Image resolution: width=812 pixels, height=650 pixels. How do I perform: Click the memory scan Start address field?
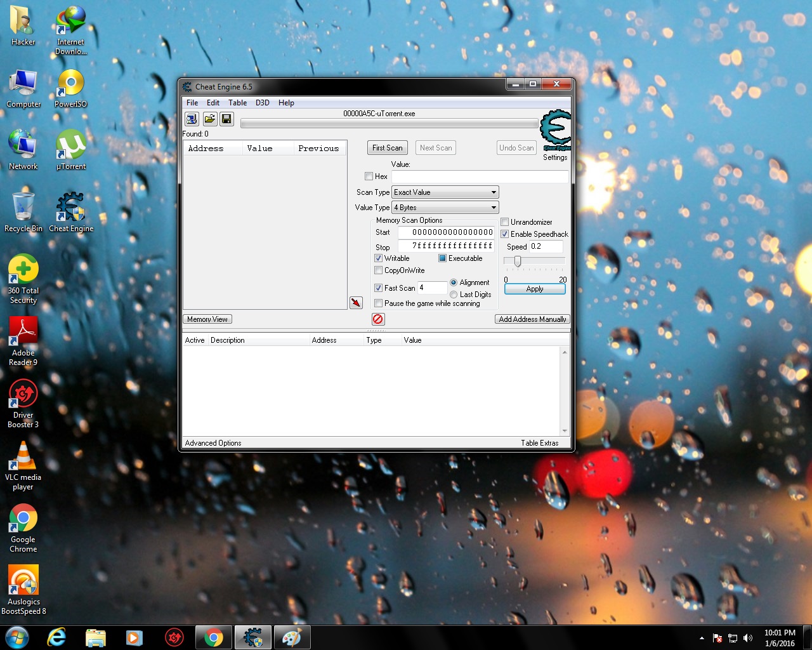(x=446, y=232)
